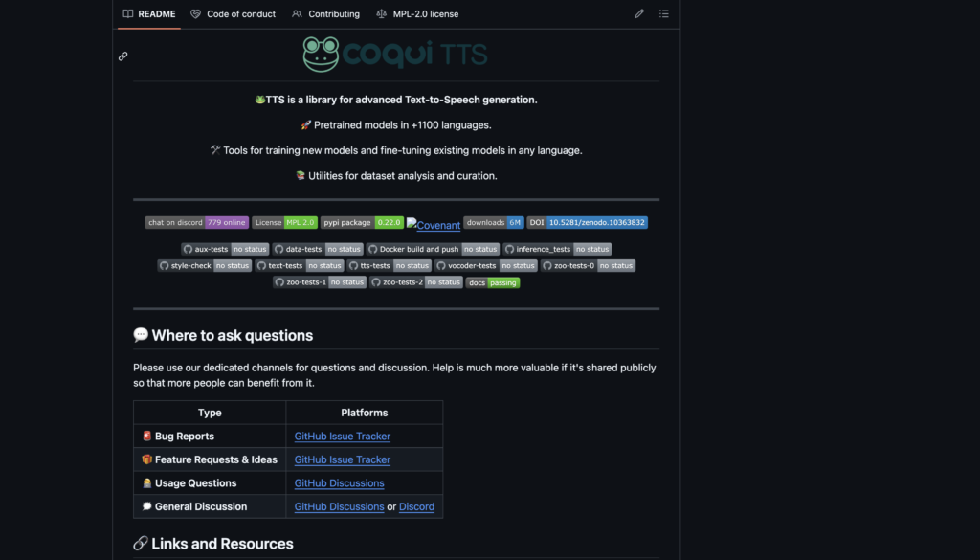This screenshot has height=560, width=980.
Task: Open the Contributing tab
Action: click(x=325, y=14)
